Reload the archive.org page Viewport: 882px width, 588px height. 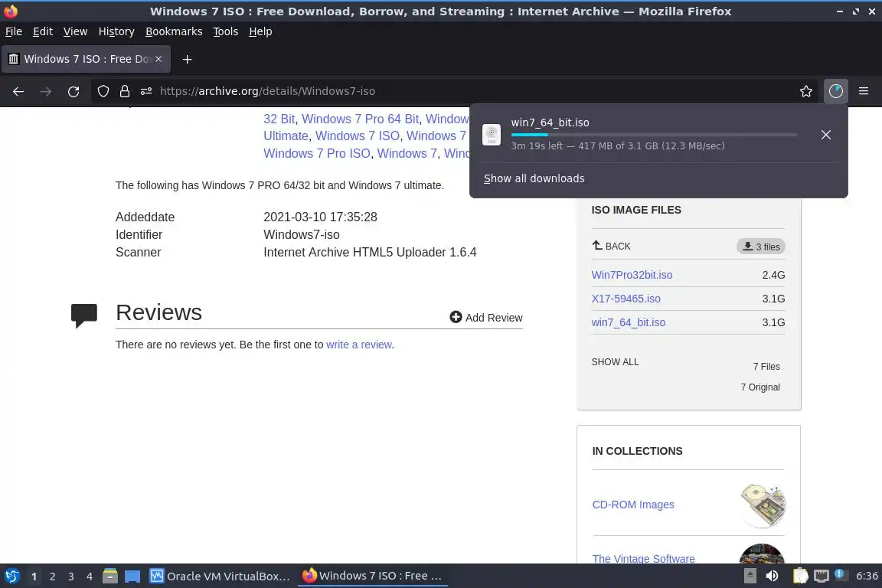pos(73,91)
